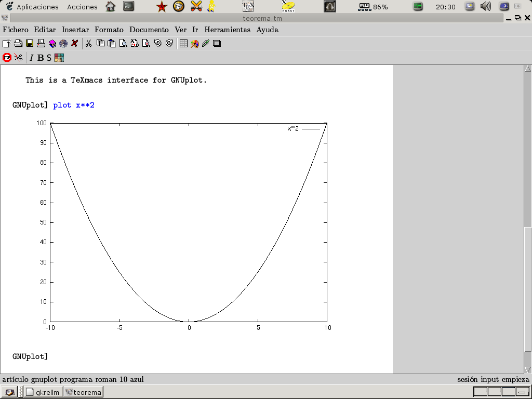Click the redo arrow icon
Screen dimensions: 532x399
point(169,44)
